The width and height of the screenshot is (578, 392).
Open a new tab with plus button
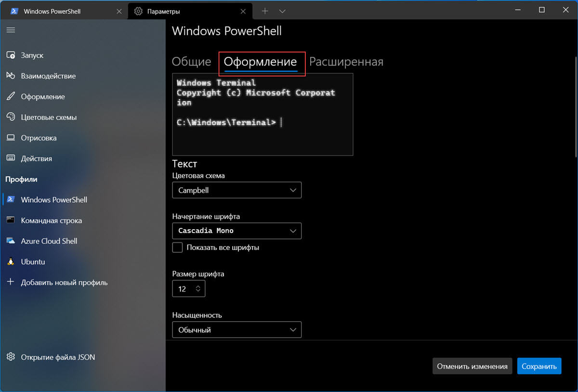point(264,11)
